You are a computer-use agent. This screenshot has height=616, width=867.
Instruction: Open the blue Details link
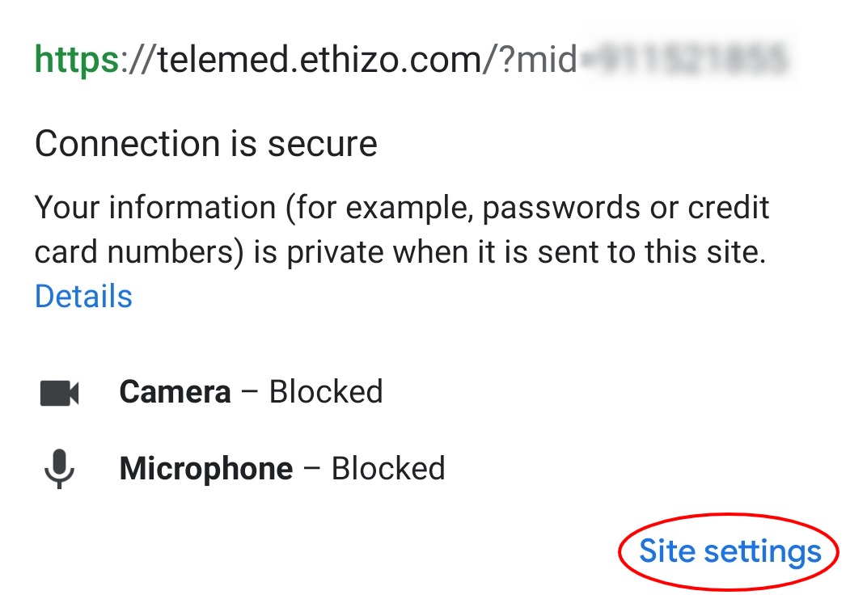pyautogui.click(x=83, y=296)
